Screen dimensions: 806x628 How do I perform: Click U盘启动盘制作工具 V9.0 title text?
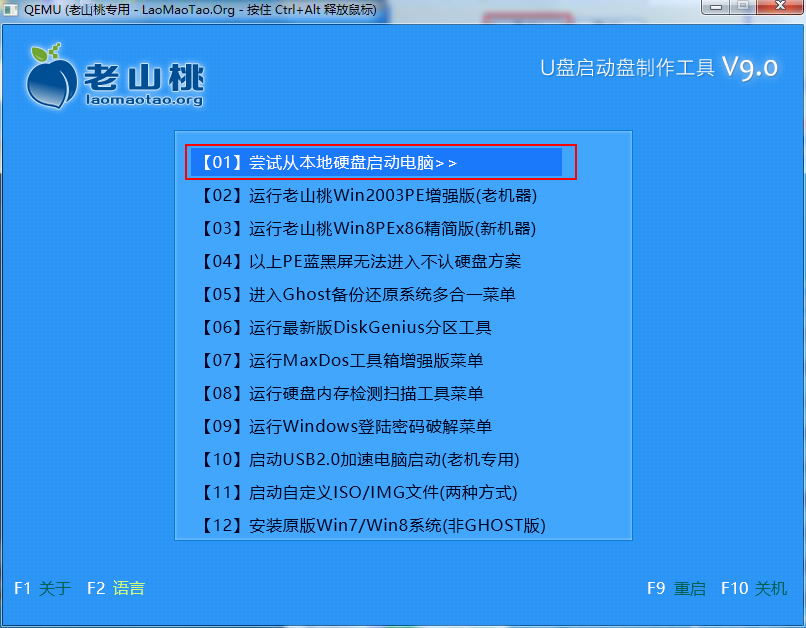coord(659,67)
